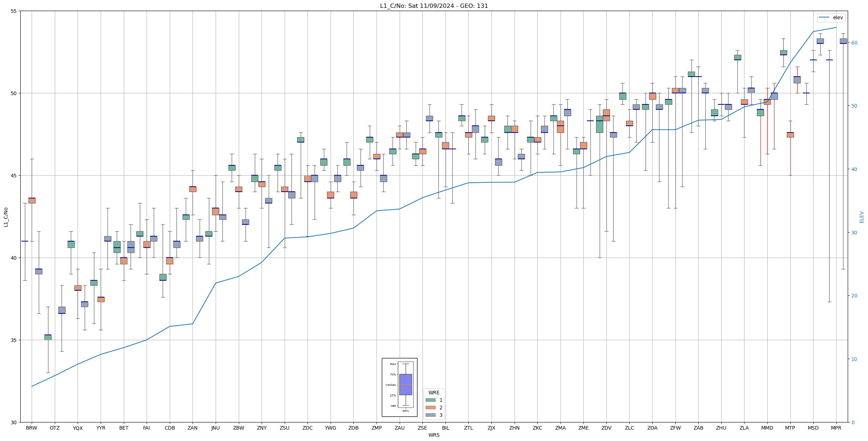Click the WRE legend title
Viewport: 868px width, 441px height.
coord(434,393)
